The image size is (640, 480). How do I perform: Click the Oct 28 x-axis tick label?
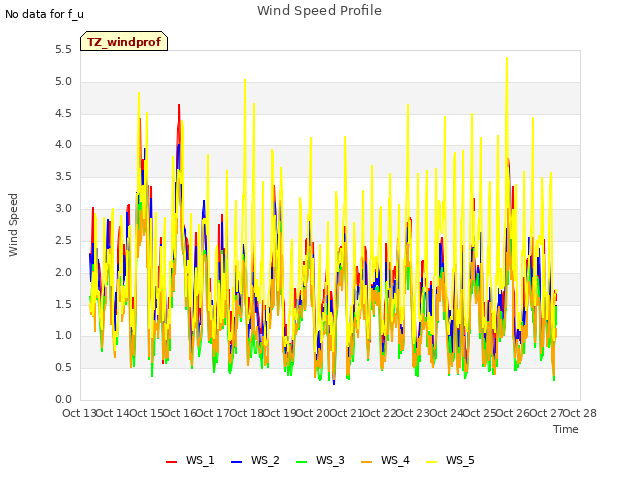pos(580,413)
